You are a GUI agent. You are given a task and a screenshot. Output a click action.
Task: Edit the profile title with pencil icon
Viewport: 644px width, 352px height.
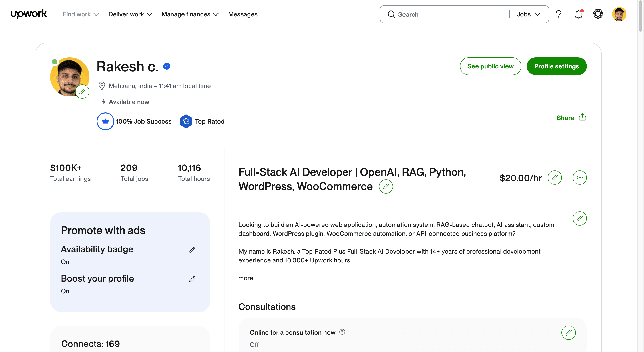[x=386, y=187]
